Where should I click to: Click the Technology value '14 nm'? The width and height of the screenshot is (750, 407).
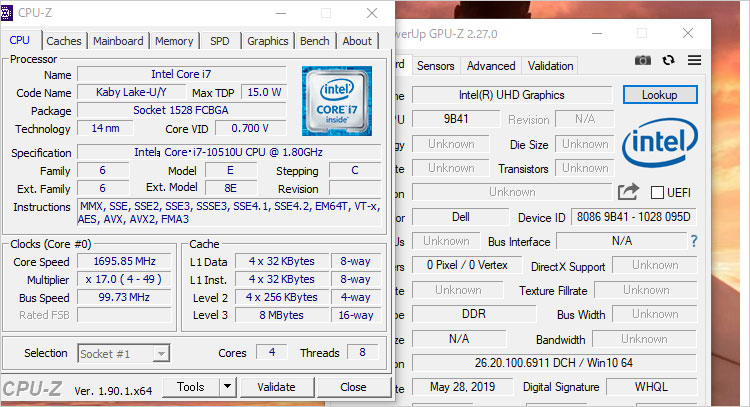(x=105, y=128)
